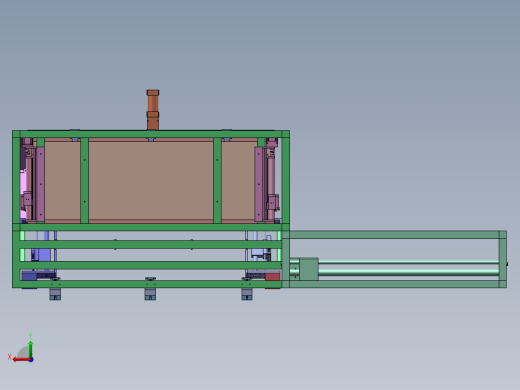The image size is (520, 390).
Task: Select the translucent slider block on the rails
Action: [309, 269]
